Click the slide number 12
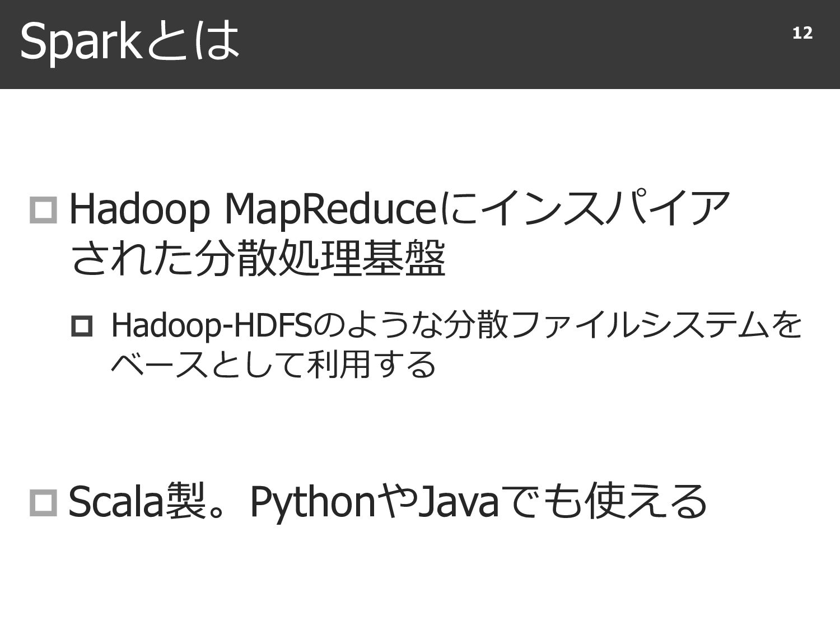Image resolution: width=840 pixels, height=630 pixels. [x=802, y=34]
